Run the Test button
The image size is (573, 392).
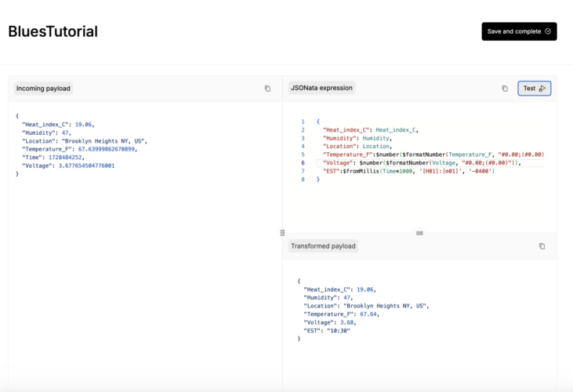coord(534,89)
